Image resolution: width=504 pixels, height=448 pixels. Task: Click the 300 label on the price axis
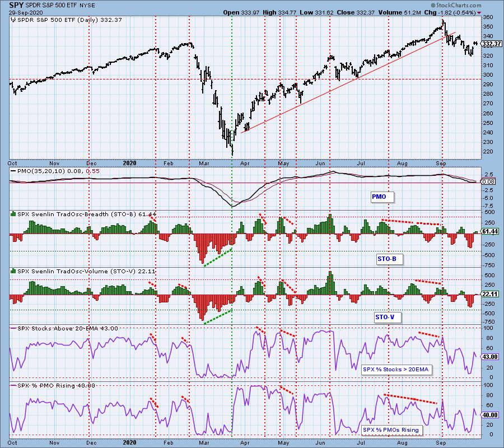click(x=488, y=75)
